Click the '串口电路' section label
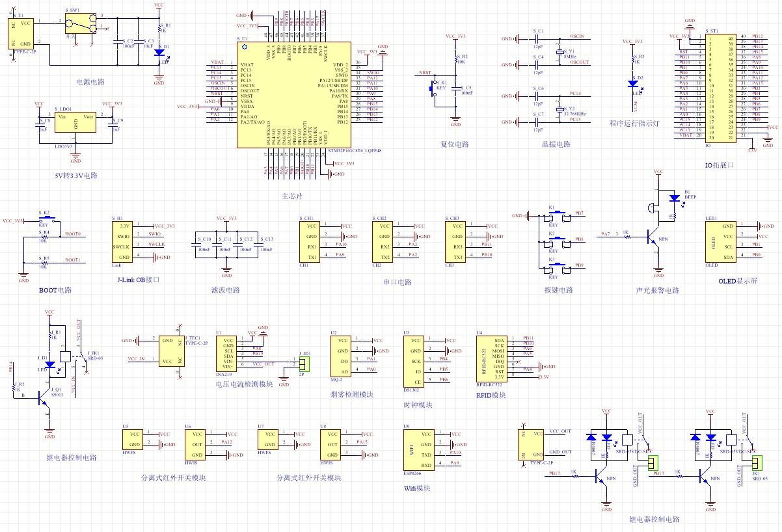 (x=398, y=282)
